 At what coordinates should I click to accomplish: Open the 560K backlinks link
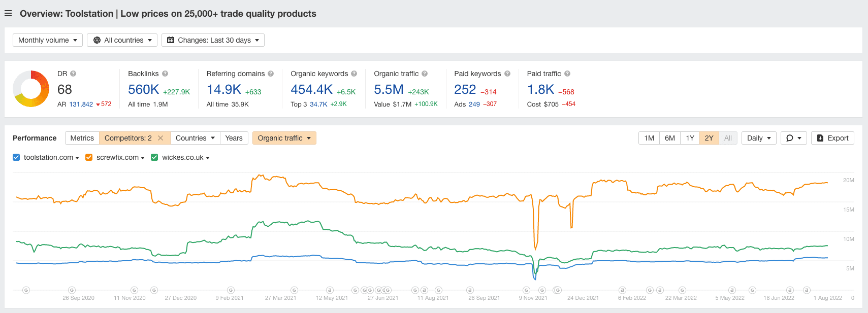143,90
